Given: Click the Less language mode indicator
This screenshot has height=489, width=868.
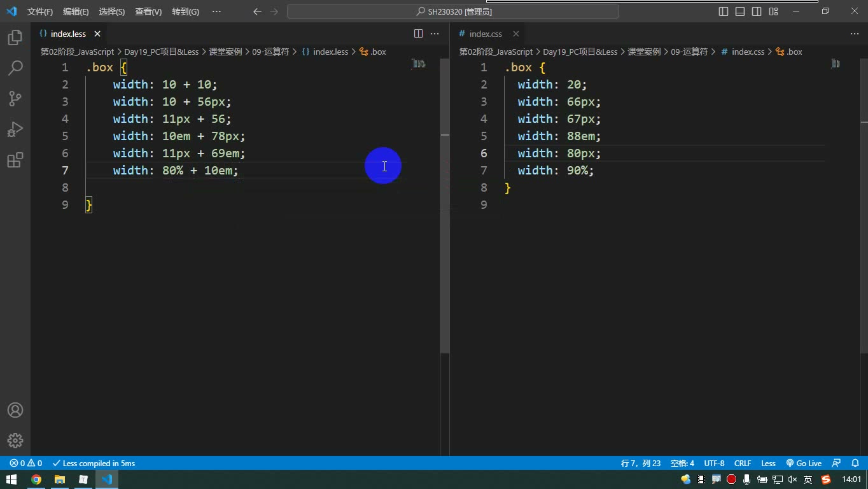Looking at the screenshot, I should [x=768, y=463].
